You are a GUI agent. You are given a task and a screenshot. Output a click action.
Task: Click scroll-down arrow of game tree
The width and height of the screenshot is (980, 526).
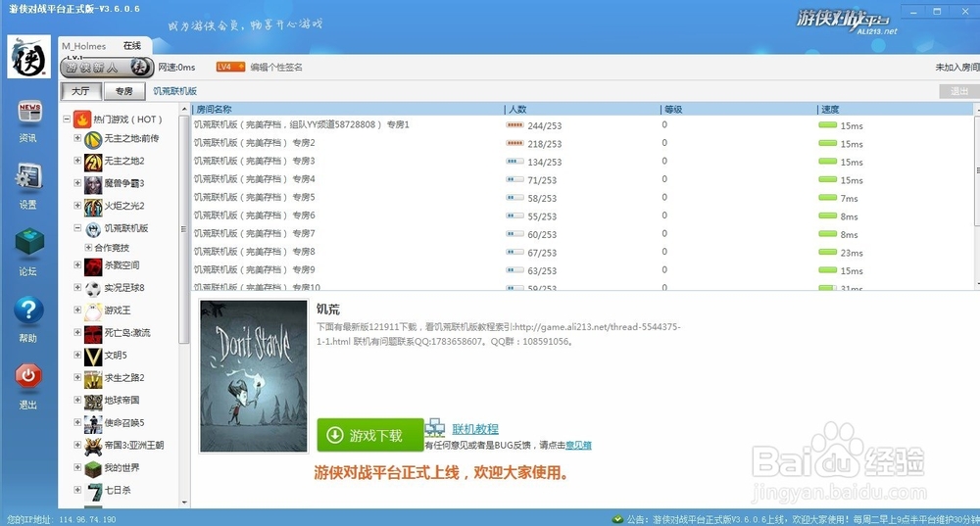point(184,502)
